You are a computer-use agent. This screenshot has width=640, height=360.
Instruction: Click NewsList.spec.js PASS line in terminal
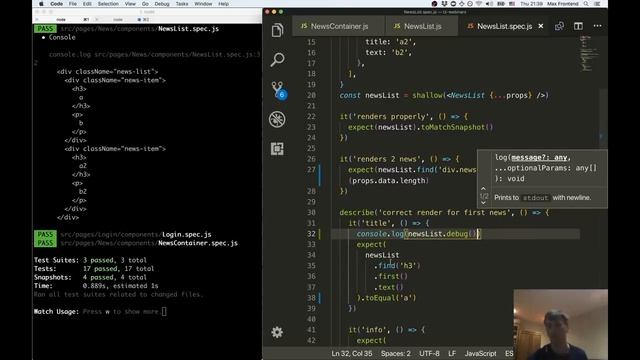click(x=127, y=29)
